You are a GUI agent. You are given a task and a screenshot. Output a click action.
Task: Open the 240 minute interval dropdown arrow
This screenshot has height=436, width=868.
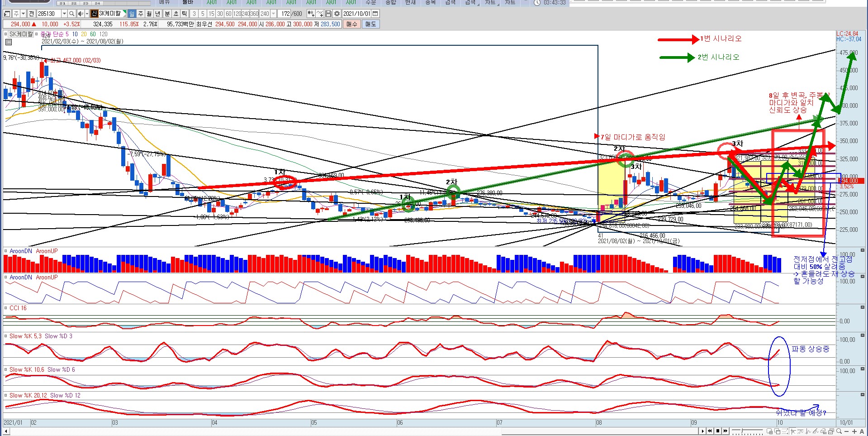tap(273, 14)
